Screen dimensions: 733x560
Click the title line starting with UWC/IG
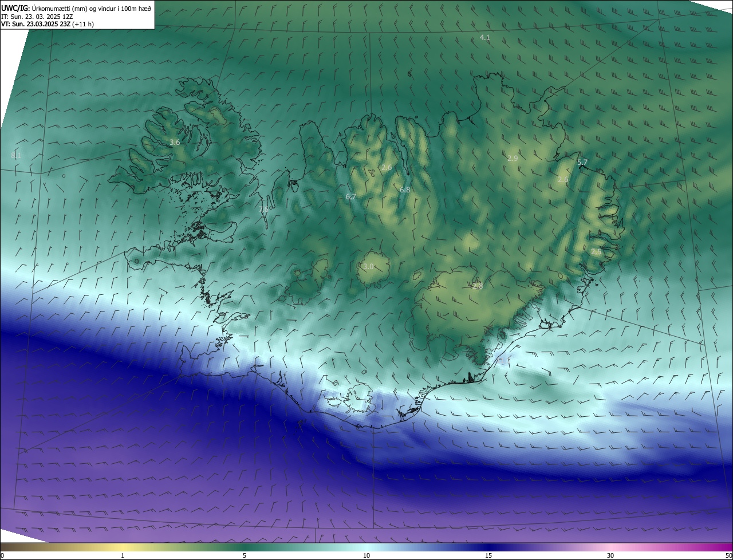pyautogui.click(x=76, y=8)
